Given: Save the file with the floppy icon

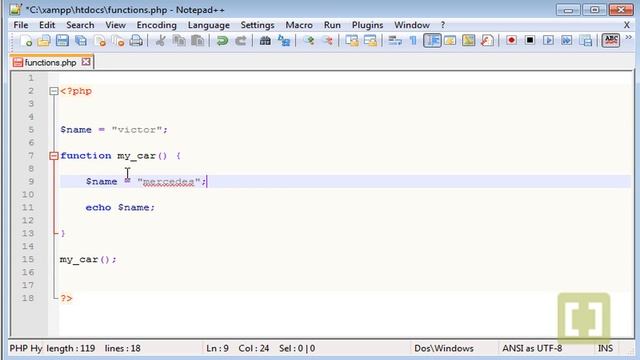Looking at the screenshot, I should point(62,40).
